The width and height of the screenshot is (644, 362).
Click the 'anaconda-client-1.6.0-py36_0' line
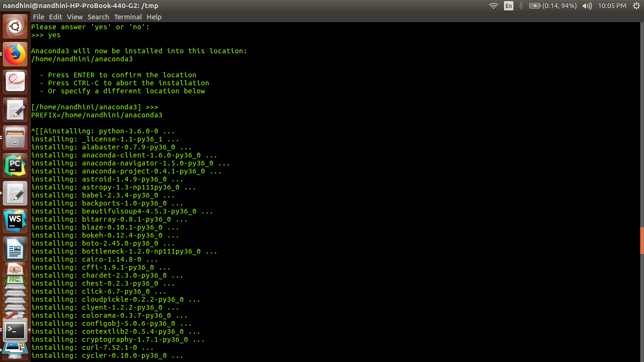click(x=124, y=155)
